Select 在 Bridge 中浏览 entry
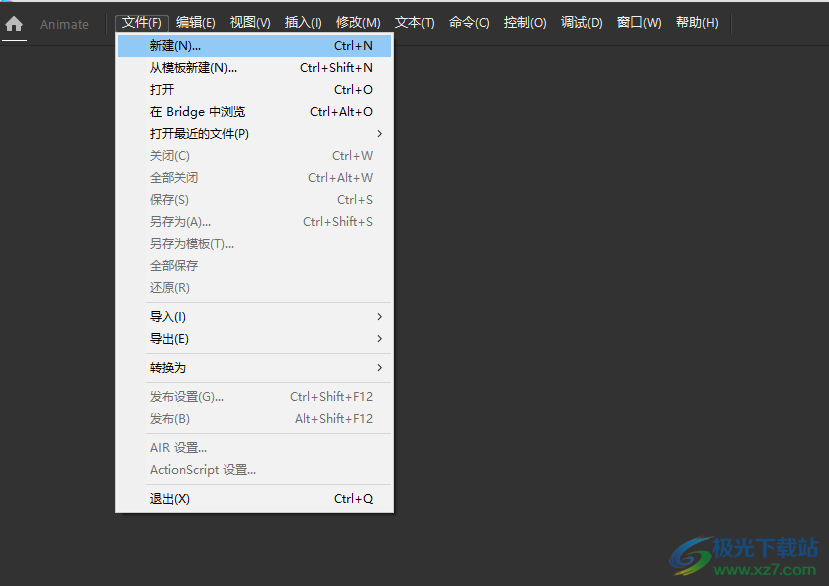The image size is (829, 586). pos(254,112)
